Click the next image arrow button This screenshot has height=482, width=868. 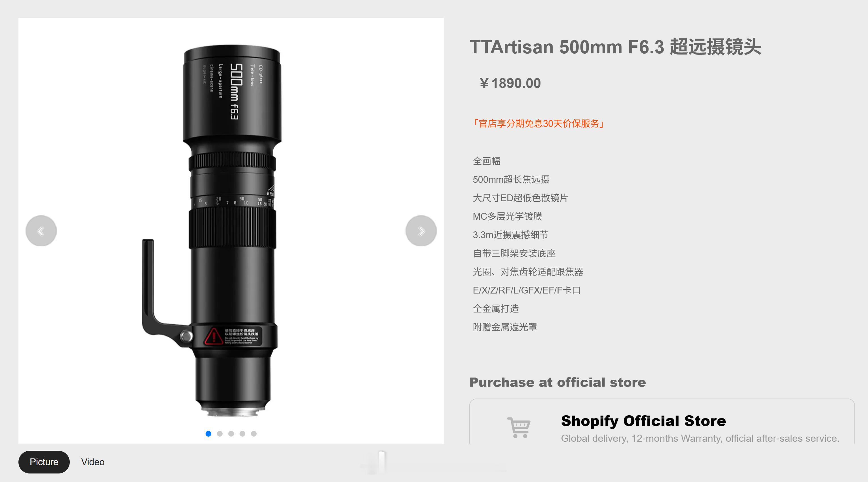421,231
